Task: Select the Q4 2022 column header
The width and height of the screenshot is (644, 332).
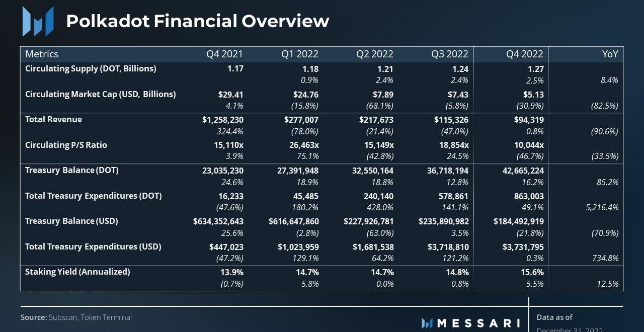Action: pos(524,54)
